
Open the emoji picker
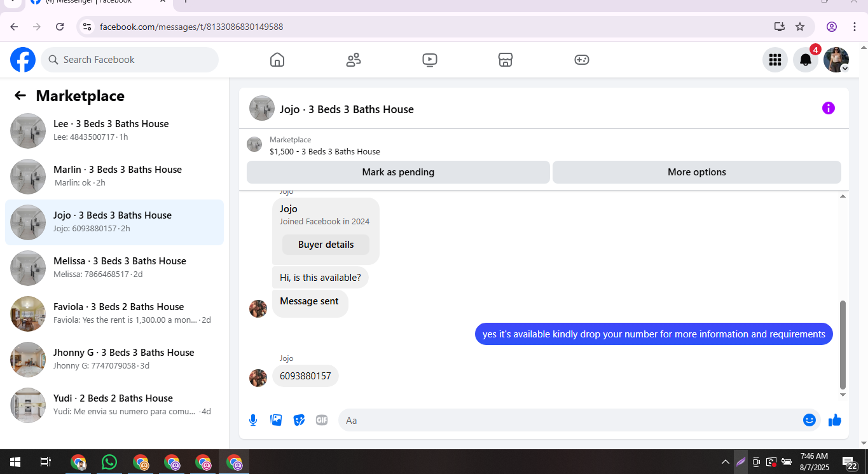click(809, 420)
